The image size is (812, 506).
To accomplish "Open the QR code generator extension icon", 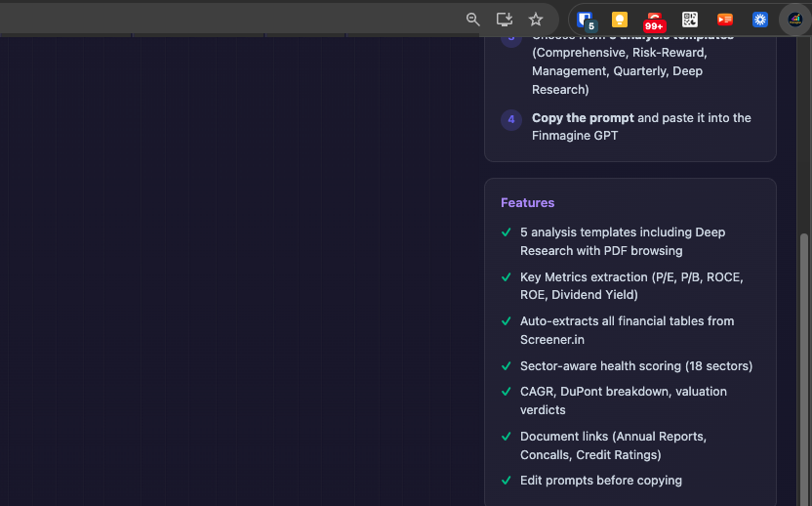I will (690, 20).
